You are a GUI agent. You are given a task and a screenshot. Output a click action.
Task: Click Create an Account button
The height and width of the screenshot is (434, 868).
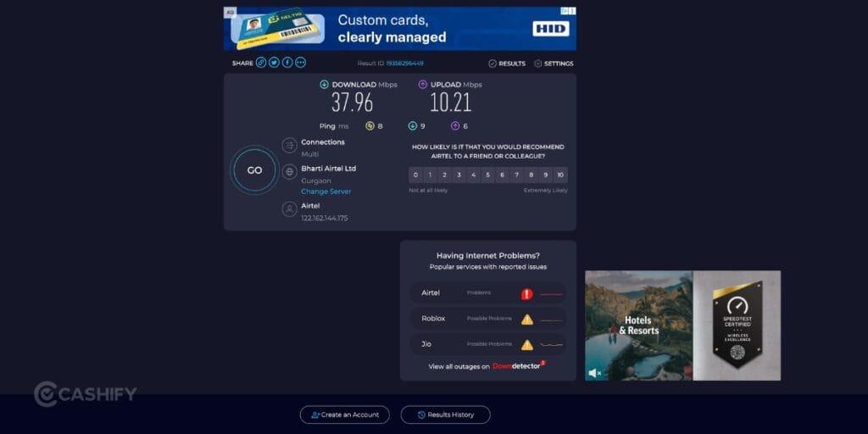tap(345, 415)
